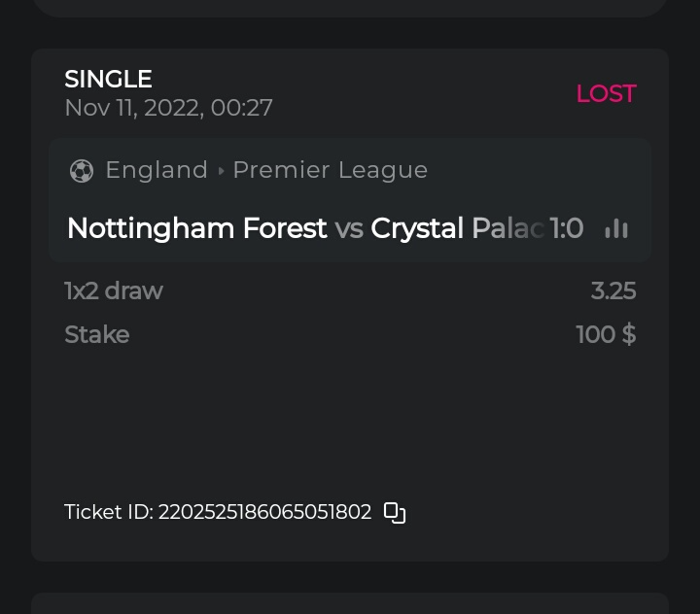
Task: Click the Nov 11, 2022 bet date
Action: coord(168,107)
